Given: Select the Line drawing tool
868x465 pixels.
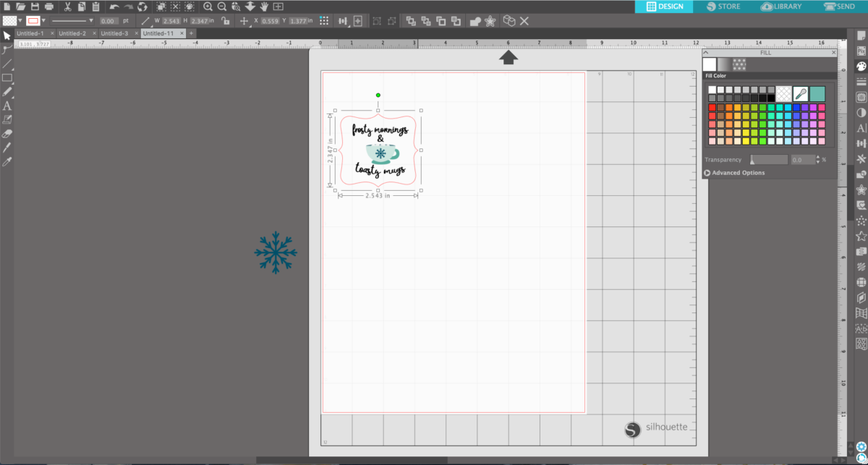Looking at the screenshot, I should (7, 64).
